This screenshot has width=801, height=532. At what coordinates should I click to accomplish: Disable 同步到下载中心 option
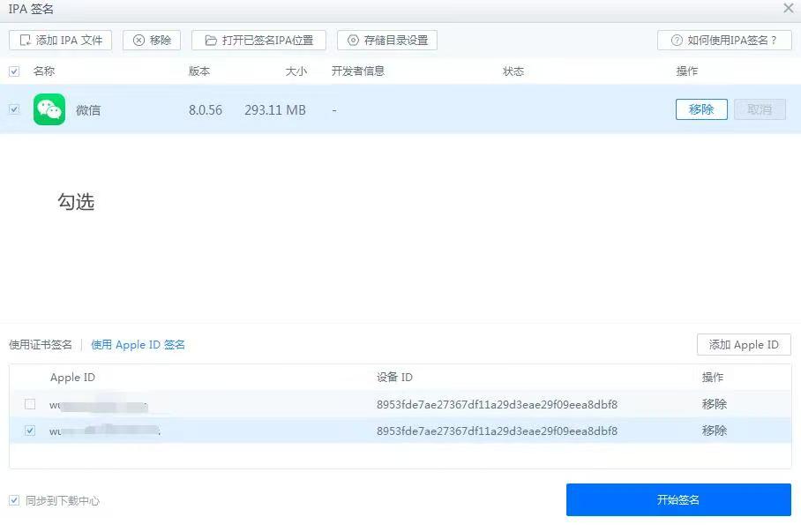tap(12, 499)
